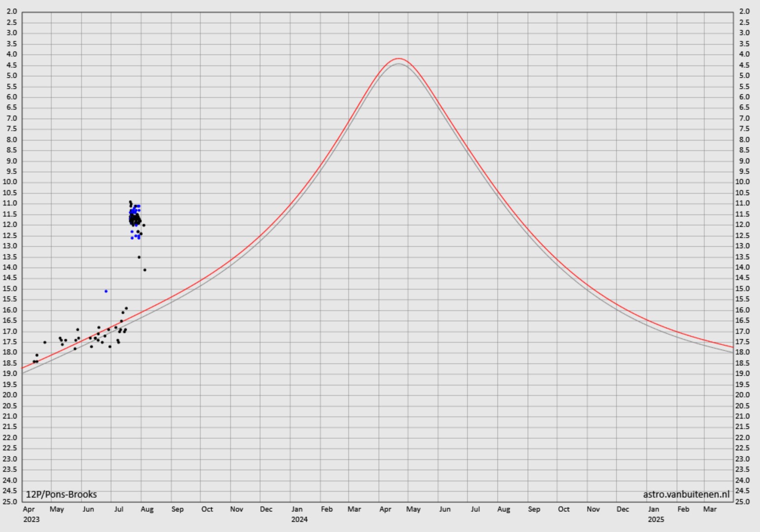Click the black data point near magnitude 14.0
The width and height of the screenshot is (760, 532).
coord(145,270)
